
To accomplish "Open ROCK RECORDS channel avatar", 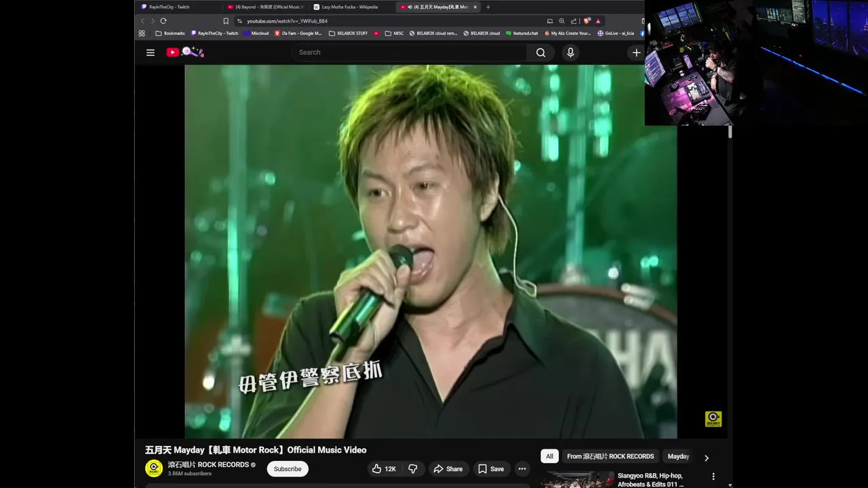I will pos(154,468).
